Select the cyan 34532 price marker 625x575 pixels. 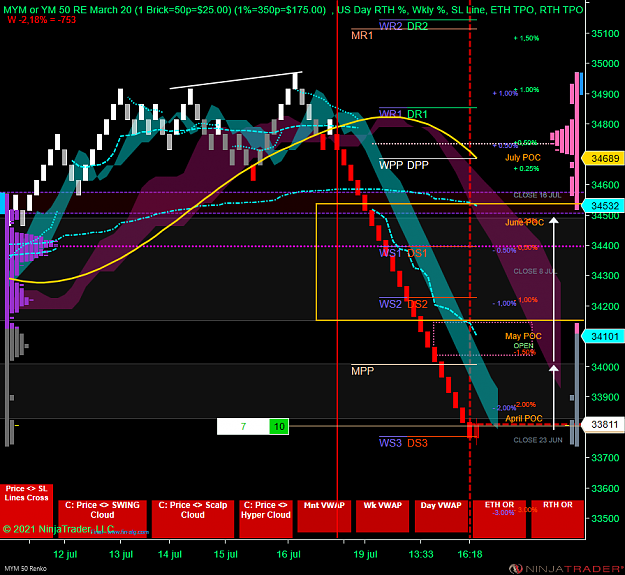click(603, 206)
